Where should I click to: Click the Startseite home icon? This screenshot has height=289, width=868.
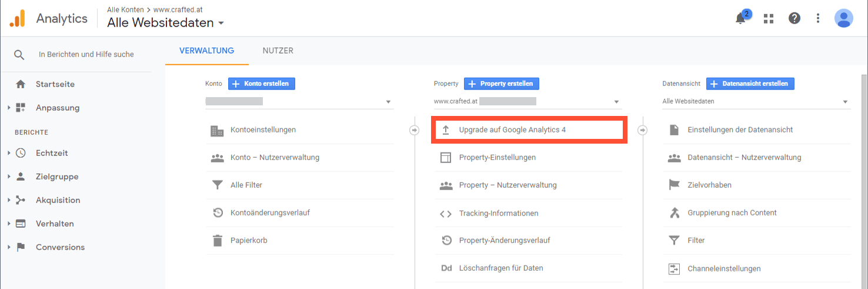coord(21,84)
